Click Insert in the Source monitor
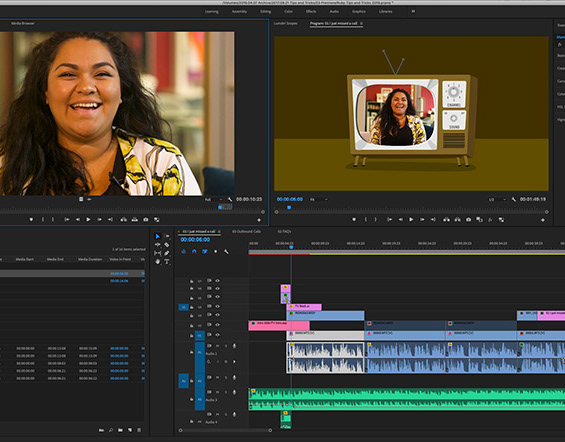 click(x=124, y=219)
